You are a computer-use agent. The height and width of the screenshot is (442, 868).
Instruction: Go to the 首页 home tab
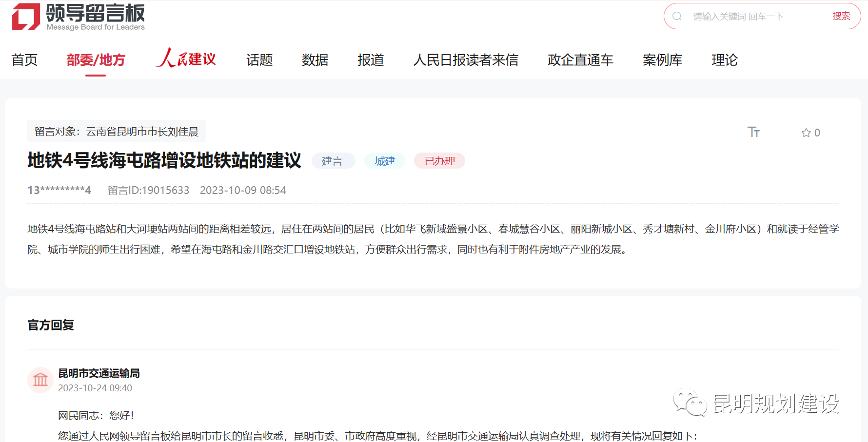(24, 60)
